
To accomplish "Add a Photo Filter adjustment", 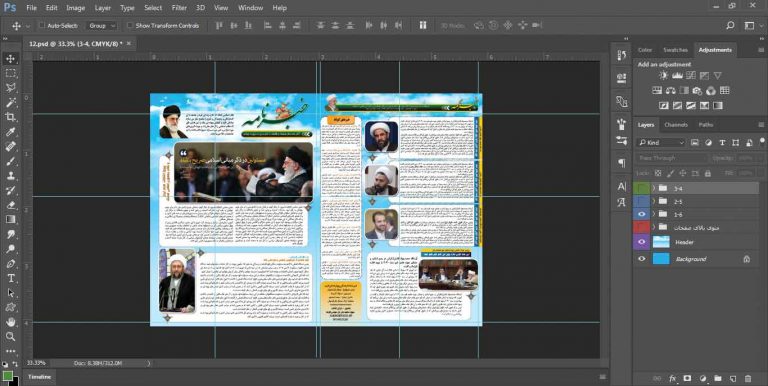I will point(697,90).
